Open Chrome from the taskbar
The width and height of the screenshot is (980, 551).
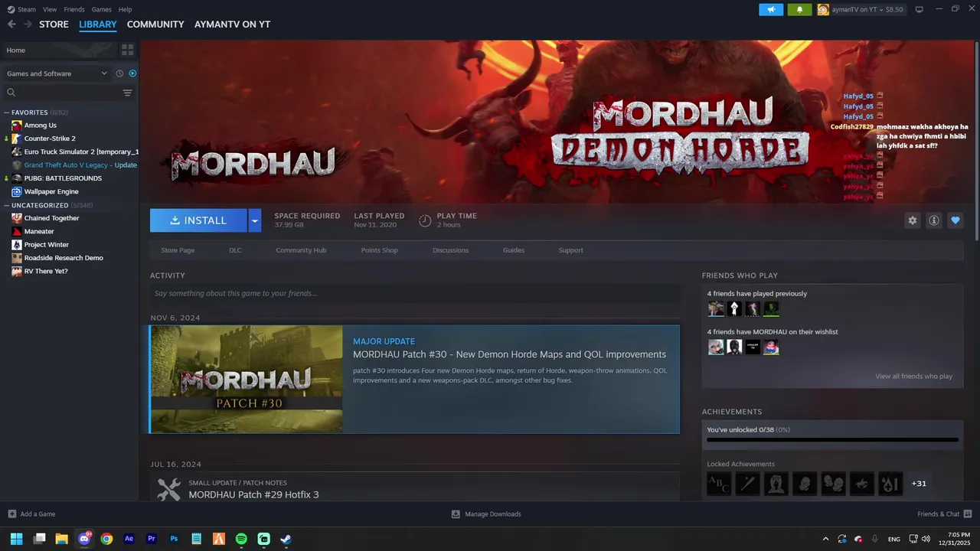(106, 539)
